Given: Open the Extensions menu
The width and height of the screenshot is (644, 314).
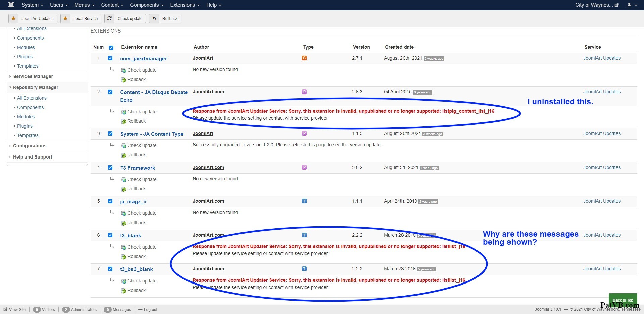Looking at the screenshot, I should pyautogui.click(x=184, y=5).
